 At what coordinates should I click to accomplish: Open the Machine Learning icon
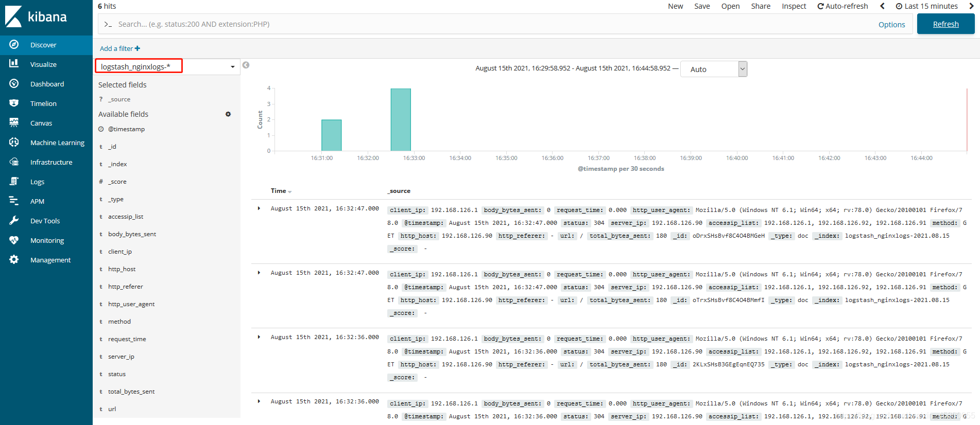14,142
